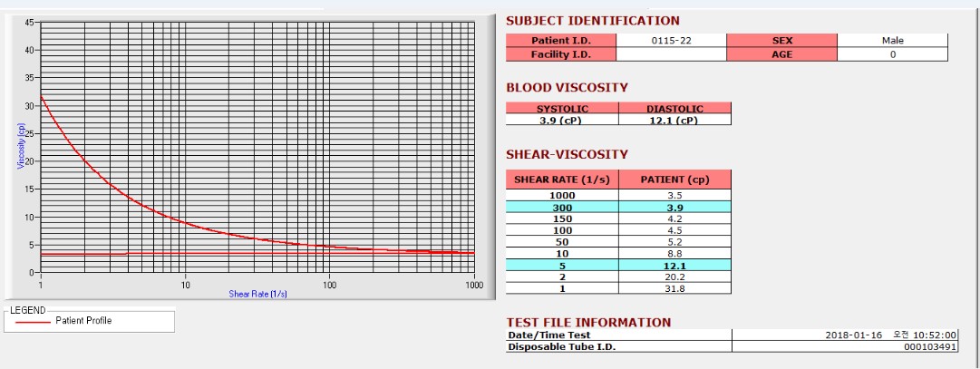Select the highlighted shear rate 5 row
Screen dimensions: 980x369
point(618,265)
